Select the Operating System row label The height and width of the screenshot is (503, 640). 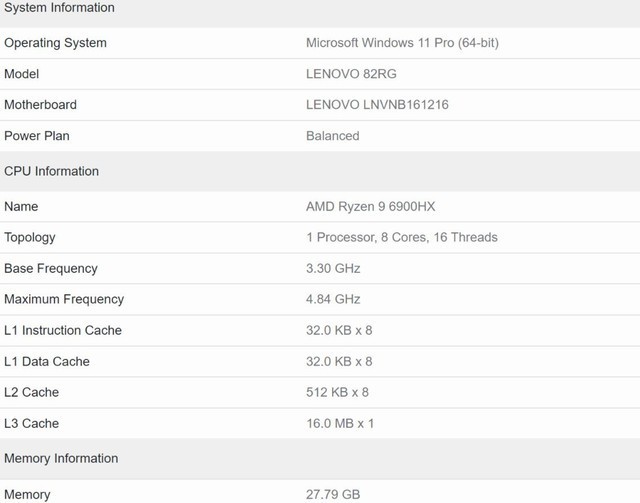pyautogui.click(x=55, y=43)
